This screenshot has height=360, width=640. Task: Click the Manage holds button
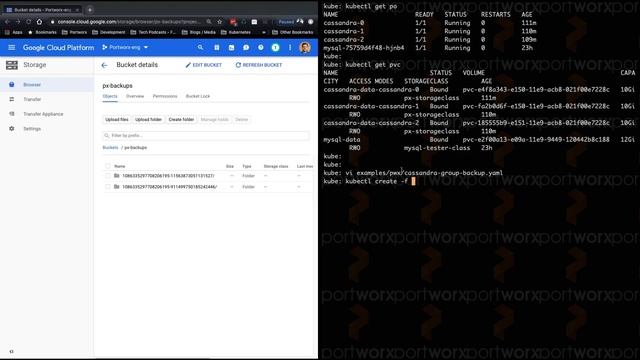215,120
